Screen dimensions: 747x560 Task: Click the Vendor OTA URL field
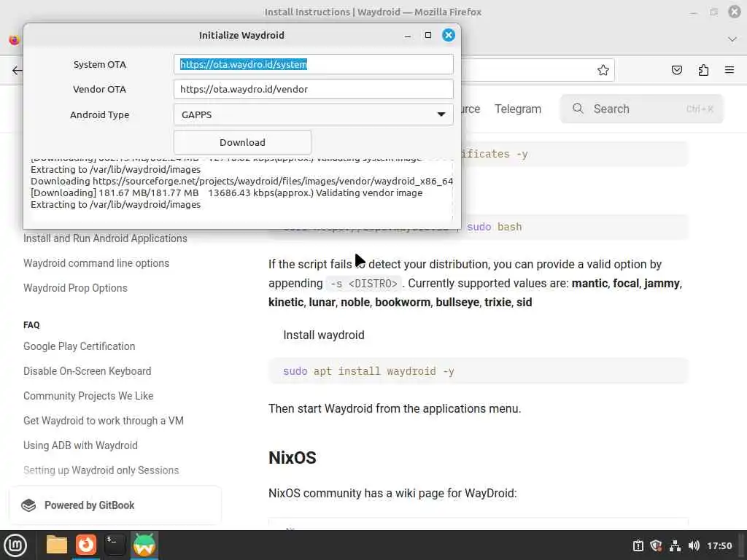(x=313, y=89)
